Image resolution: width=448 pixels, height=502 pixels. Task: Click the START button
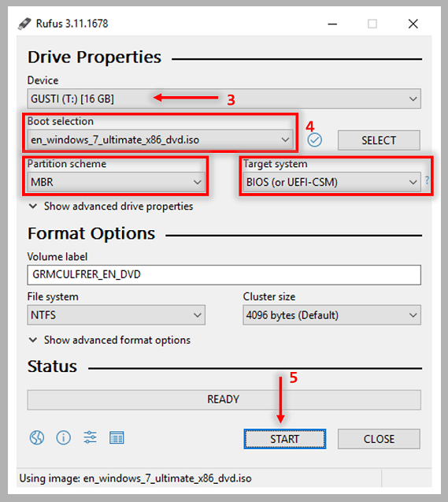click(284, 439)
